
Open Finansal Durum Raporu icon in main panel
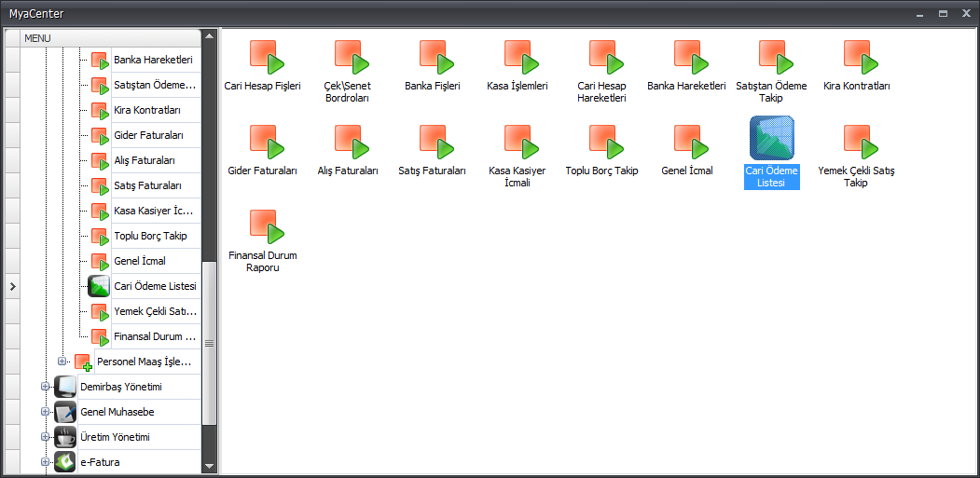pyautogui.click(x=267, y=226)
